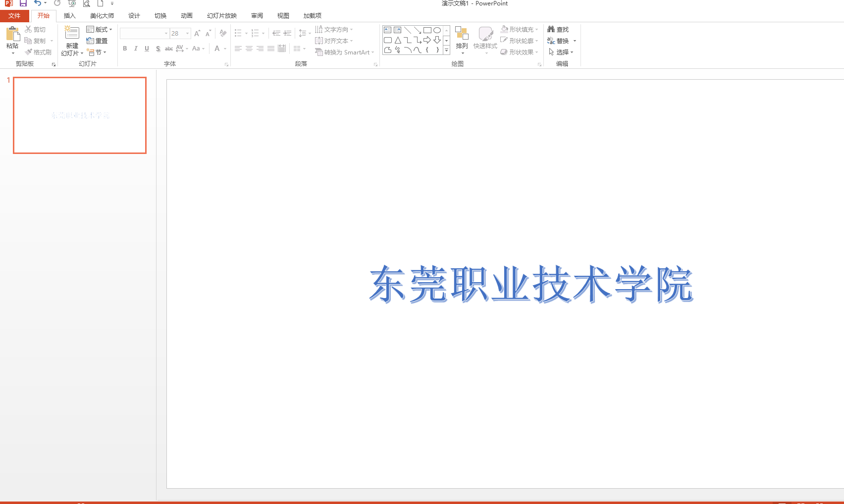
Task: Open the 对齐文本 align text dropdown
Action: [x=334, y=41]
